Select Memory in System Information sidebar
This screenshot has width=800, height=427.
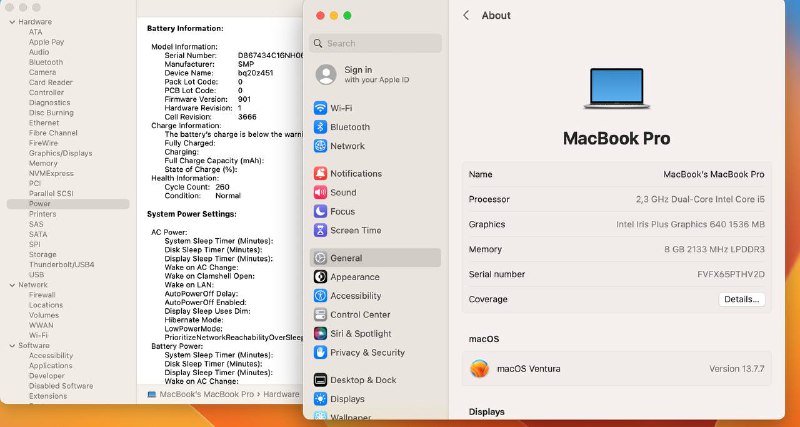(43, 163)
